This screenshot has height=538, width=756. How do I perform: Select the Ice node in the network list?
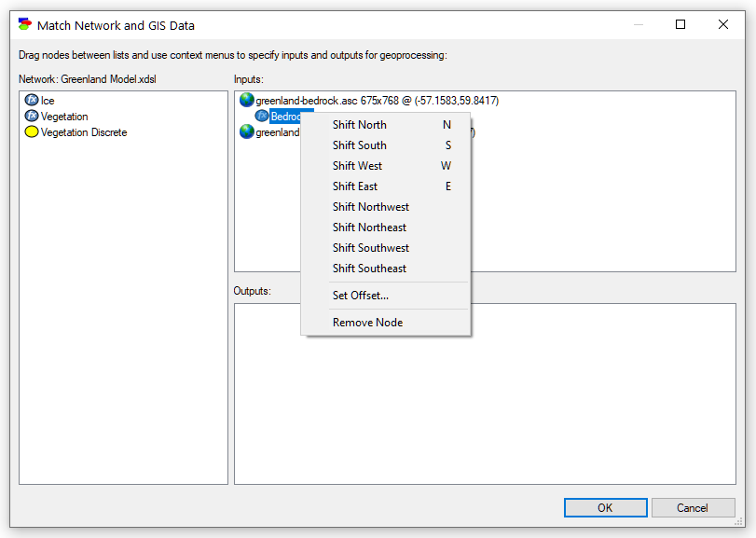pos(48,101)
